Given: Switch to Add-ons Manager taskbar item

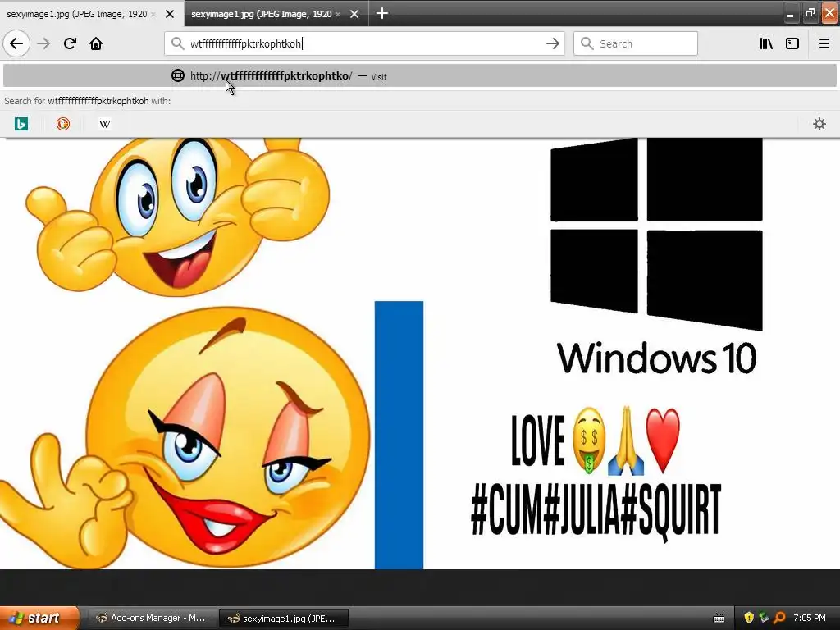Looking at the screenshot, I should click(152, 618).
